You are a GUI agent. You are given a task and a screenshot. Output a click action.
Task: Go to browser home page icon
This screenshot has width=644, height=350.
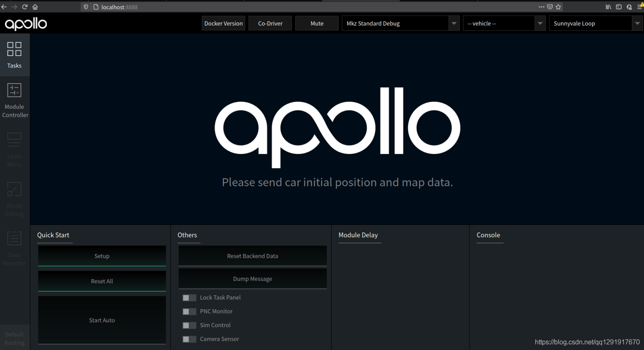35,7
